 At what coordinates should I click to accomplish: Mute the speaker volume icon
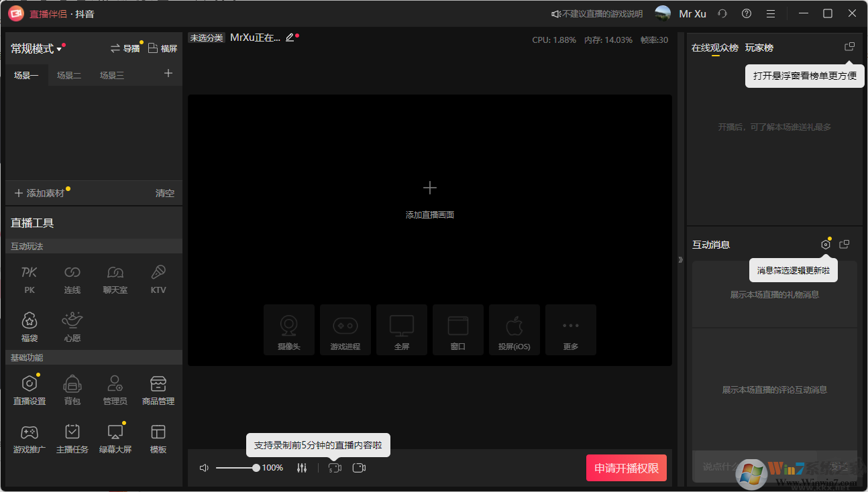pos(205,468)
